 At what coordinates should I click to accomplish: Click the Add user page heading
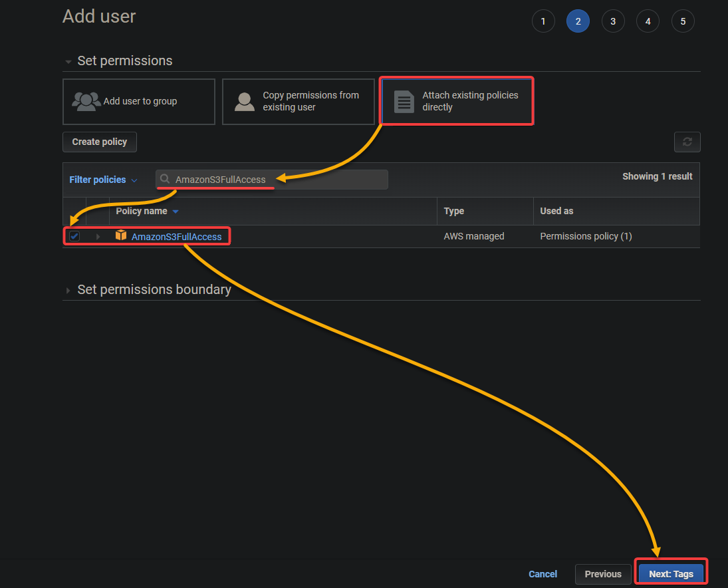(99, 16)
